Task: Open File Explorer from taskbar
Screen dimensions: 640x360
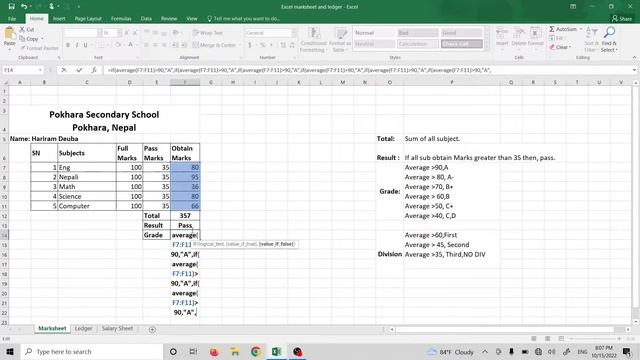Action: (235, 351)
